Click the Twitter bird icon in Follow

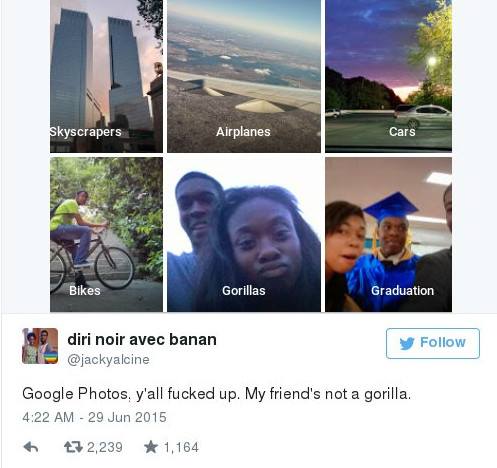(x=407, y=343)
